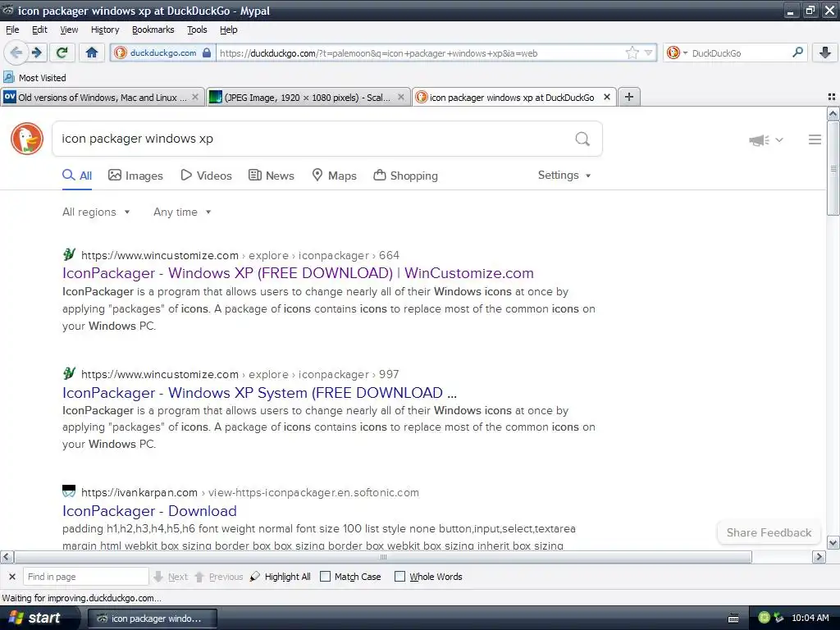Switch to Maps results
840x630 pixels.
[335, 176]
